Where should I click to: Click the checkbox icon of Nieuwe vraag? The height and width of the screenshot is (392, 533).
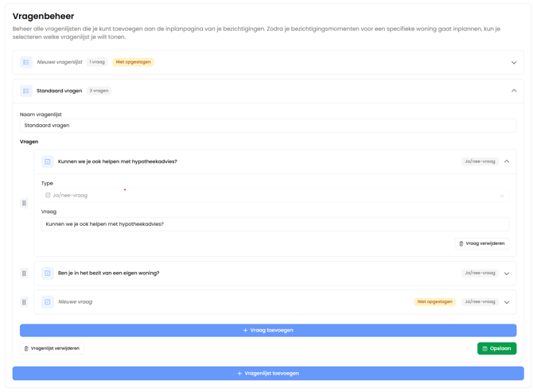(48, 302)
